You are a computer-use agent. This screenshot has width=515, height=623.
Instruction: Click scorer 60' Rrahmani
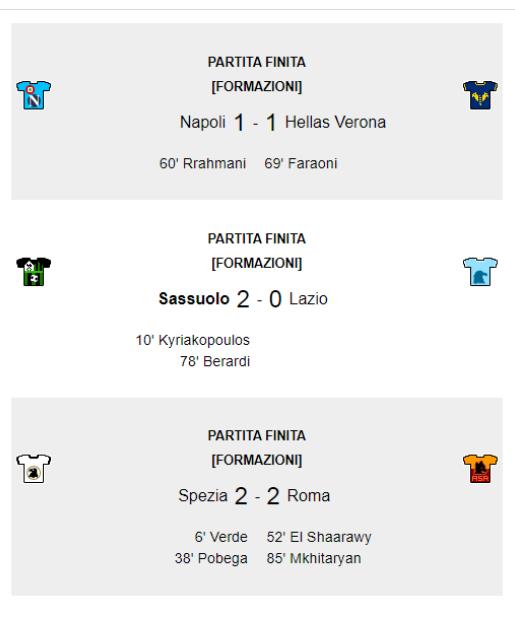click(203, 163)
